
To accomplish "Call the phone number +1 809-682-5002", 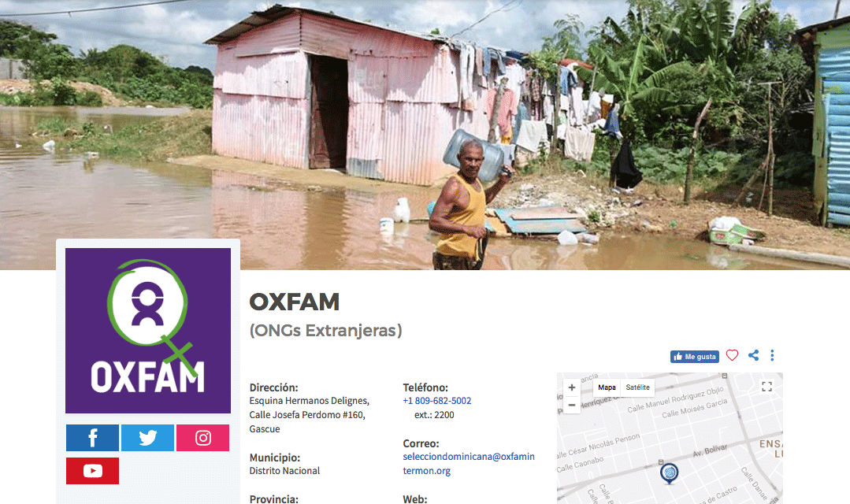I will coord(437,401).
